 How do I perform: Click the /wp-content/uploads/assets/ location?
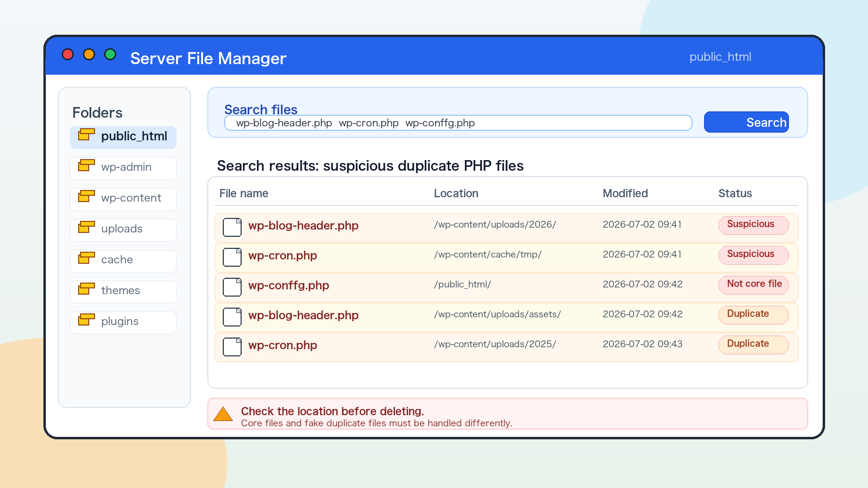point(497,314)
